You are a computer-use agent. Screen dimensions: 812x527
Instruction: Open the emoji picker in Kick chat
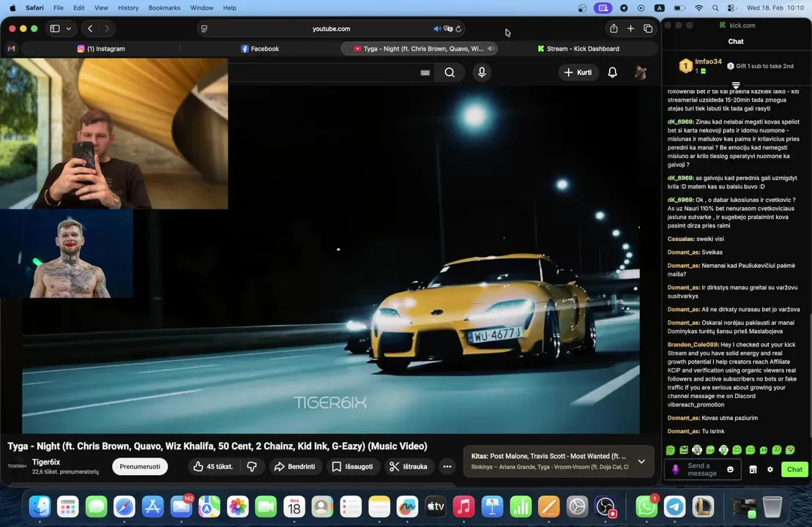[730, 469]
